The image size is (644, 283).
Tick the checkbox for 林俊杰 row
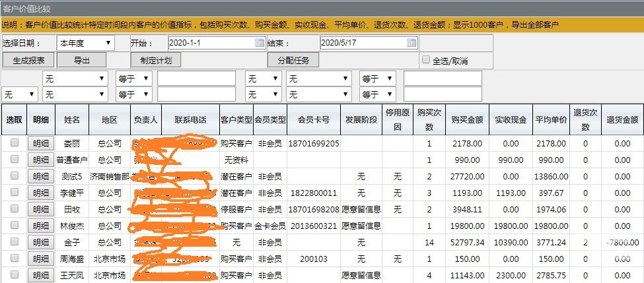click(x=15, y=226)
